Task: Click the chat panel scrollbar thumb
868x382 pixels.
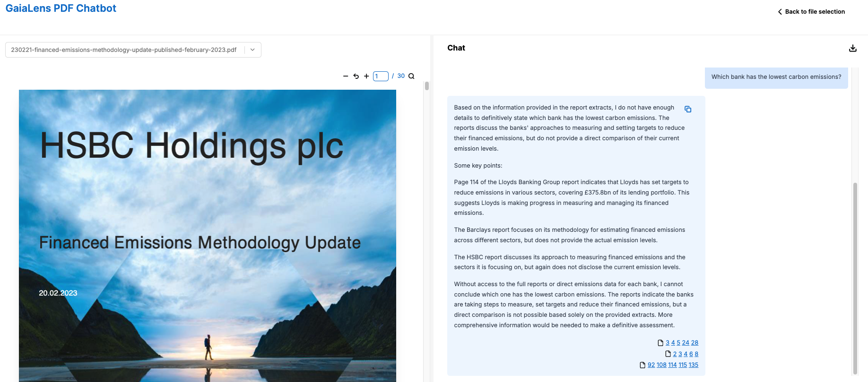Action: 855,279
